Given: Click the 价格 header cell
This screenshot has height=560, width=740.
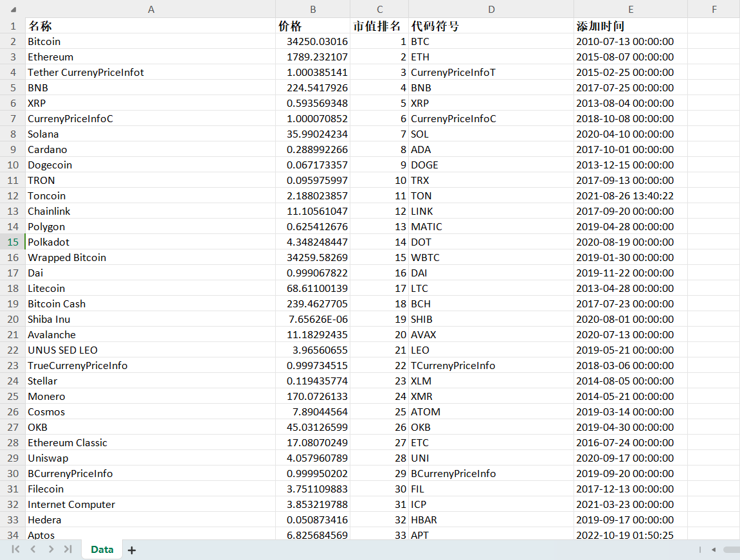Looking at the screenshot, I should click(x=313, y=26).
